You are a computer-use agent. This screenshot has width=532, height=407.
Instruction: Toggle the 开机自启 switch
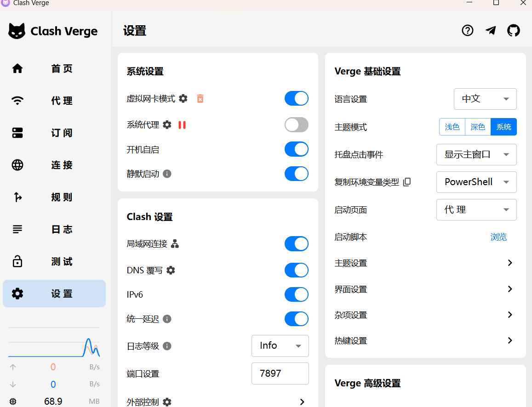[297, 149]
